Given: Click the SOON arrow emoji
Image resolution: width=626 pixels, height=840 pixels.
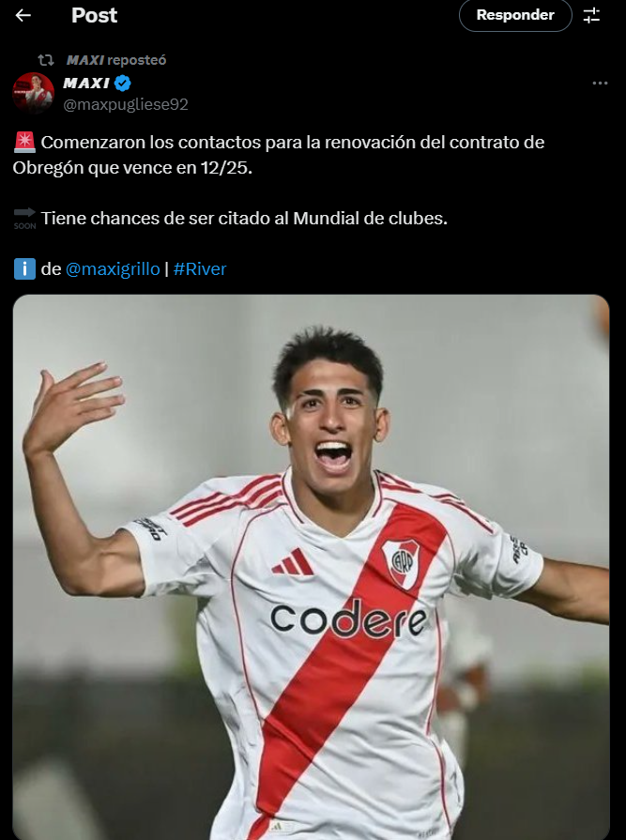Looking at the screenshot, I should [x=24, y=218].
